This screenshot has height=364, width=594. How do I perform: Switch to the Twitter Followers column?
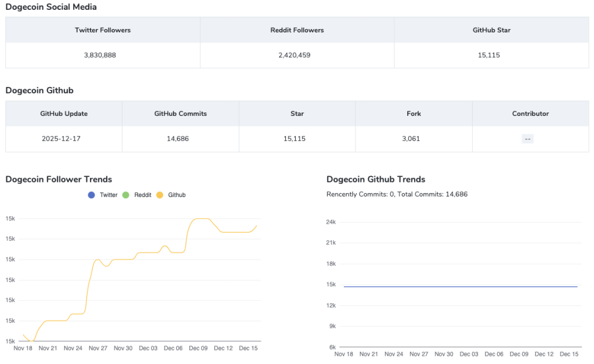[103, 30]
